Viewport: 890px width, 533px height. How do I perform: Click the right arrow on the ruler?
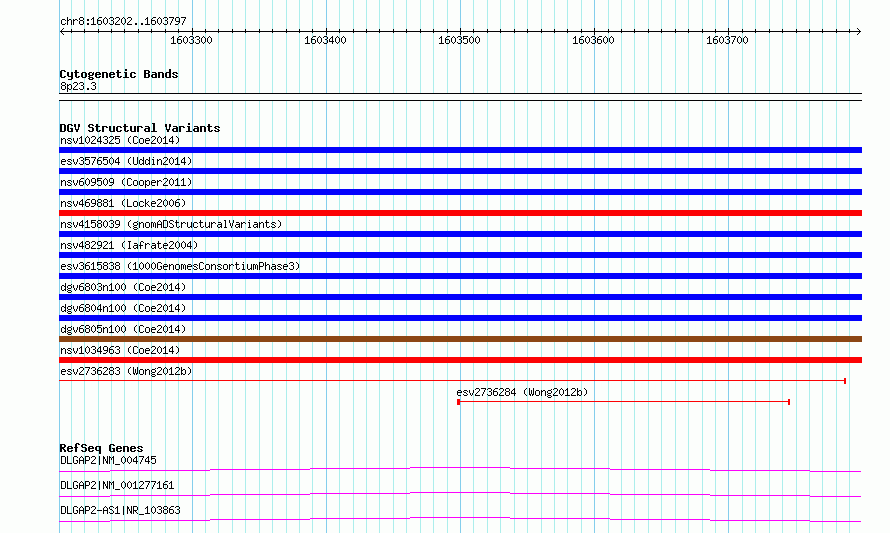click(858, 32)
